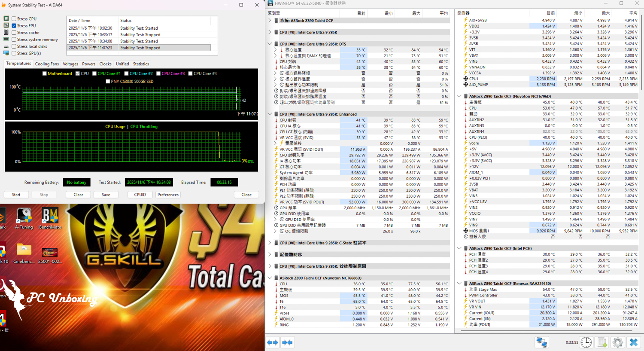Open HWiNFO sensor settings gear icon
Screen dimensions: 644x351
click(617, 342)
